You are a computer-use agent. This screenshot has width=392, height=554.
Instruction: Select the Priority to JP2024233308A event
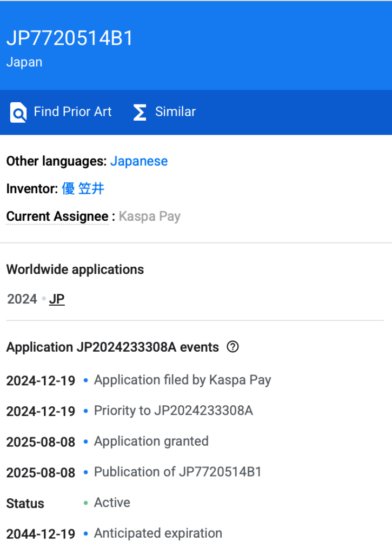173,411
